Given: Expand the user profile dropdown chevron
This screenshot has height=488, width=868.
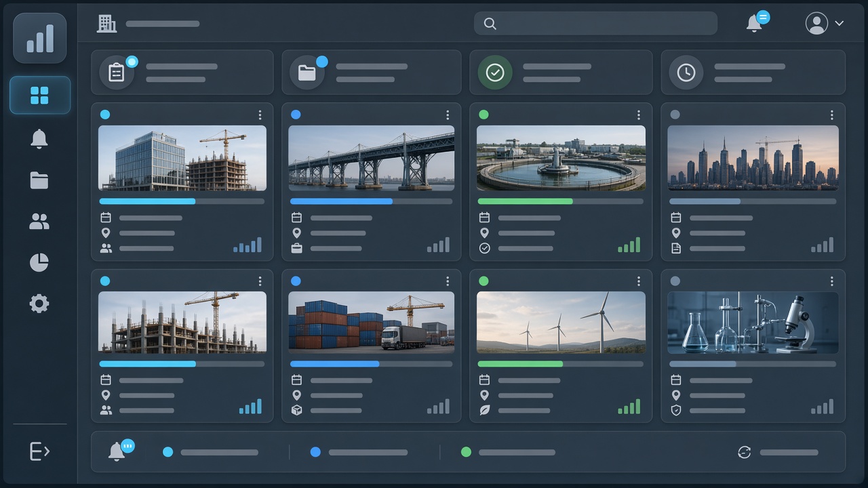Looking at the screenshot, I should pos(840,23).
